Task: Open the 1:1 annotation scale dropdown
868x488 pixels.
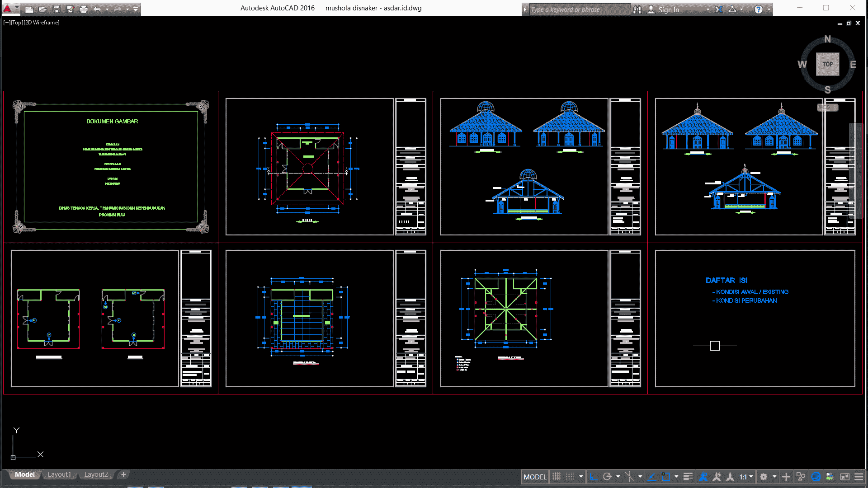Action: point(746,477)
